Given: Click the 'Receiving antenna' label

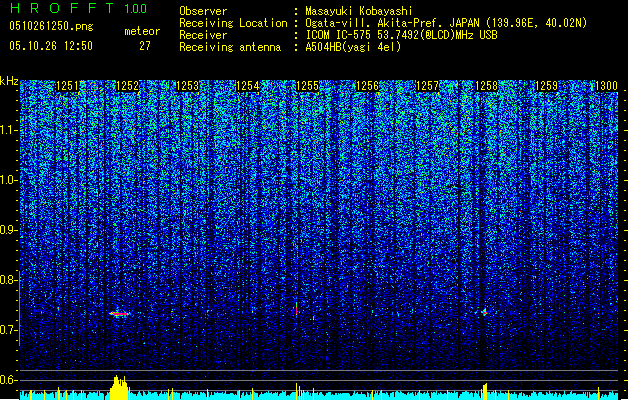Looking at the screenshot, I should point(230,47).
